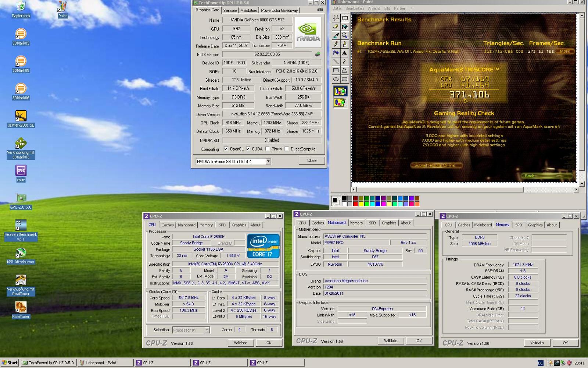The width and height of the screenshot is (588, 368).
Task: Pick the white swatch in Paint palette
Action: [x=344, y=204]
